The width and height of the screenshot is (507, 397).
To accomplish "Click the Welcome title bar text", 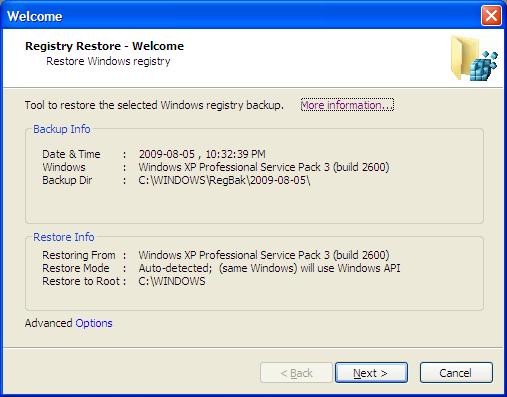I will pyautogui.click(x=35, y=16).
